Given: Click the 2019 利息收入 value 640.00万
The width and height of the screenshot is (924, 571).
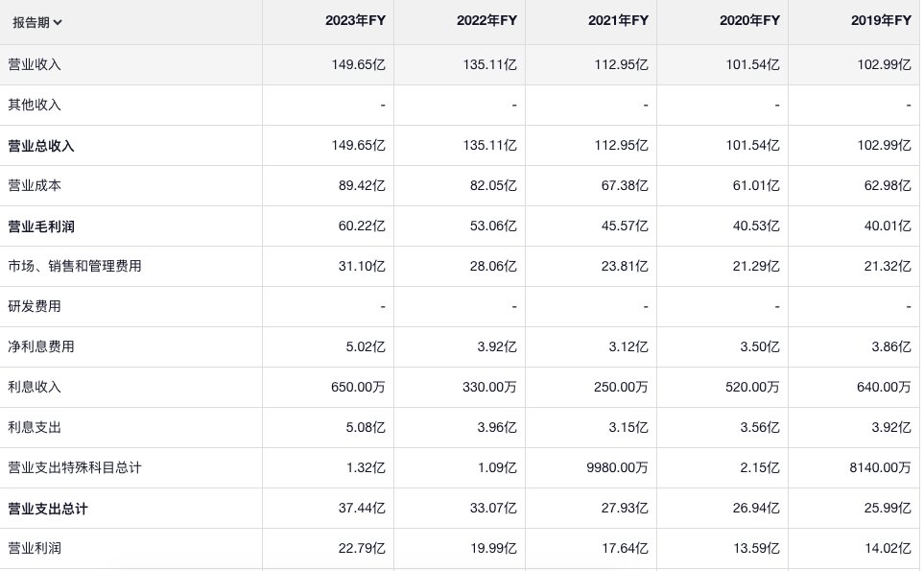Looking at the screenshot, I should point(883,387).
